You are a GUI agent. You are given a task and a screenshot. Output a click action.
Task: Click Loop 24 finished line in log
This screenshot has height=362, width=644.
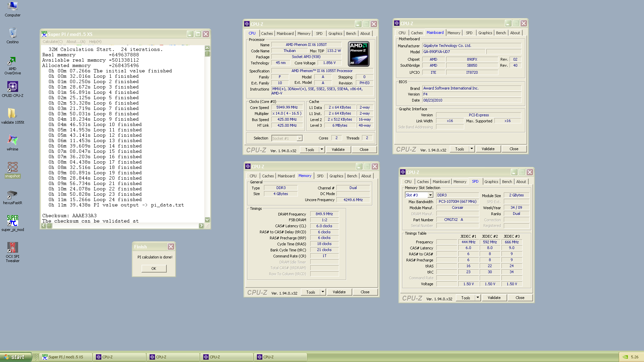[x=95, y=199]
